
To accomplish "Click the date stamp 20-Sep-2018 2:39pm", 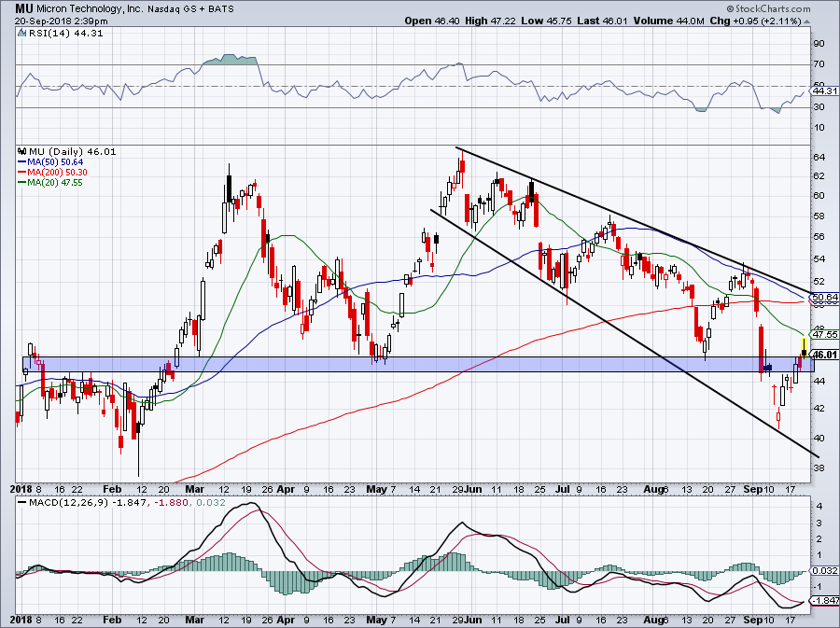I will click(61, 21).
